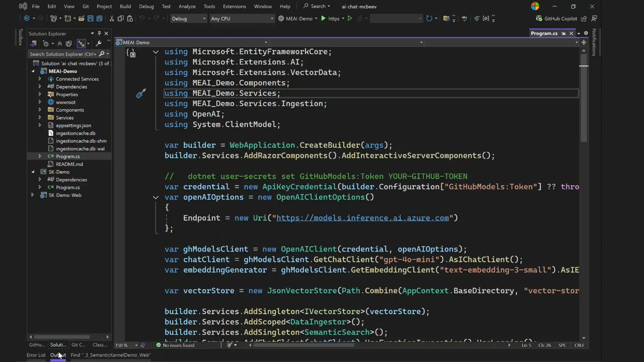Click the Open File folder icon
This screenshot has height=362, width=644.
pos(81,19)
